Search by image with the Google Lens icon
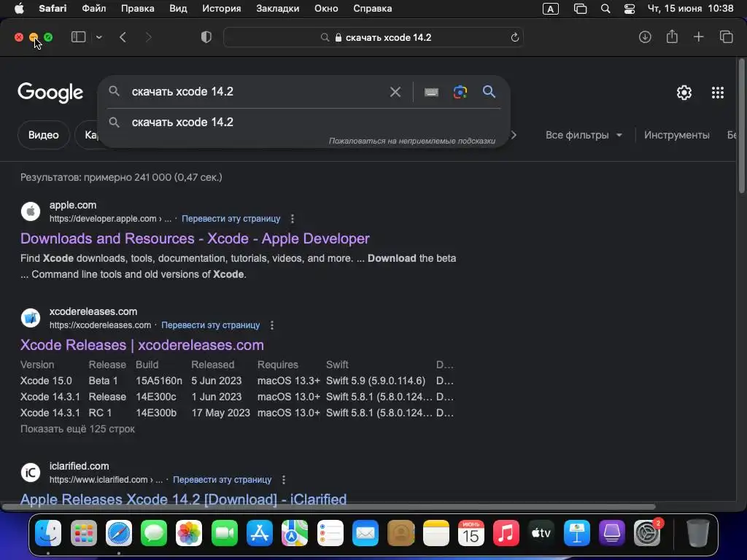The image size is (747, 560). click(460, 92)
